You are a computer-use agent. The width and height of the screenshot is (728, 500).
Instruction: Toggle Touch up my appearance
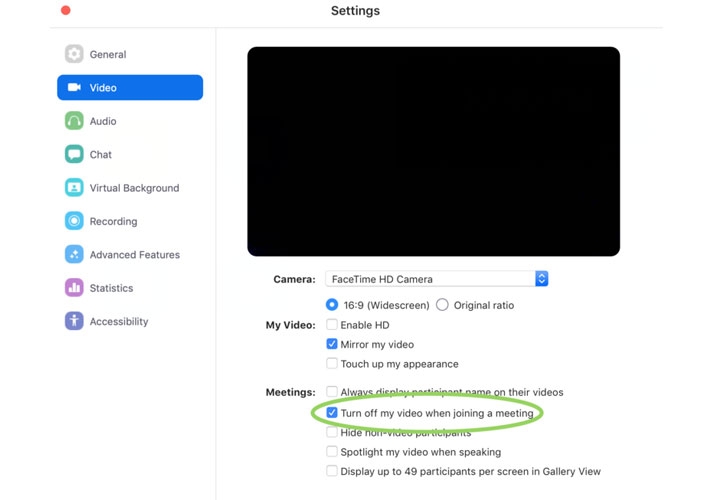(x=332, y=364)
